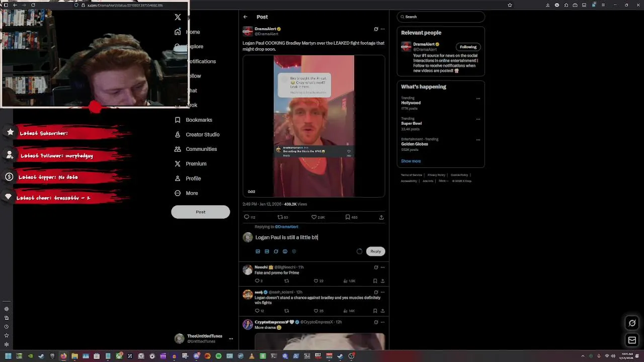The height and width of the screenshot is (362, 644).
Task: Open the Privacy Policy footer link
Action: pyautogui.click(x=436, y=175)
